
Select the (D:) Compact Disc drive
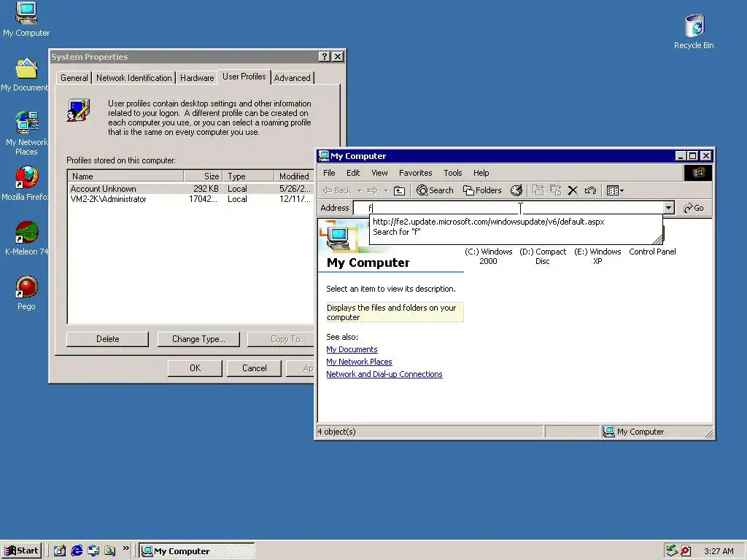(x=543, y=256)
